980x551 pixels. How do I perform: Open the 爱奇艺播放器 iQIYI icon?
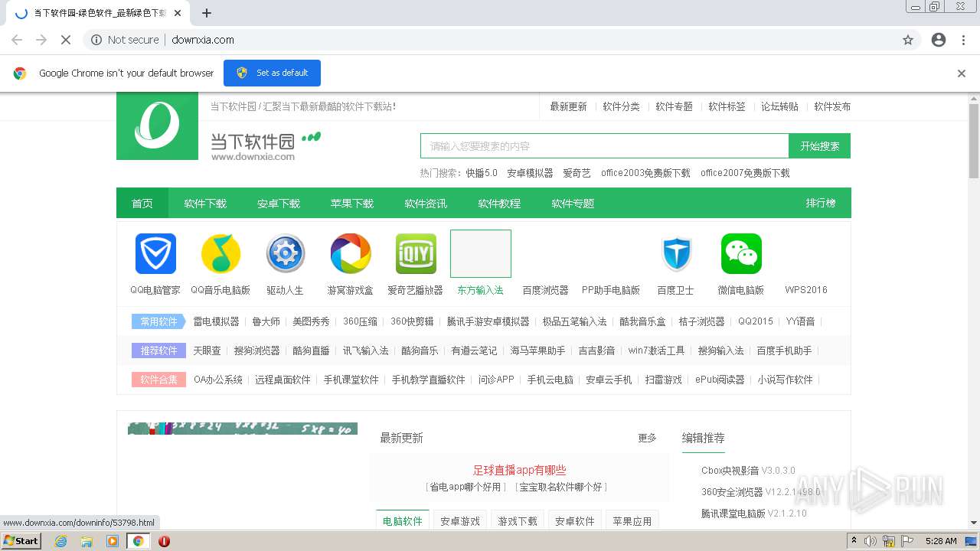pos(416,253)
